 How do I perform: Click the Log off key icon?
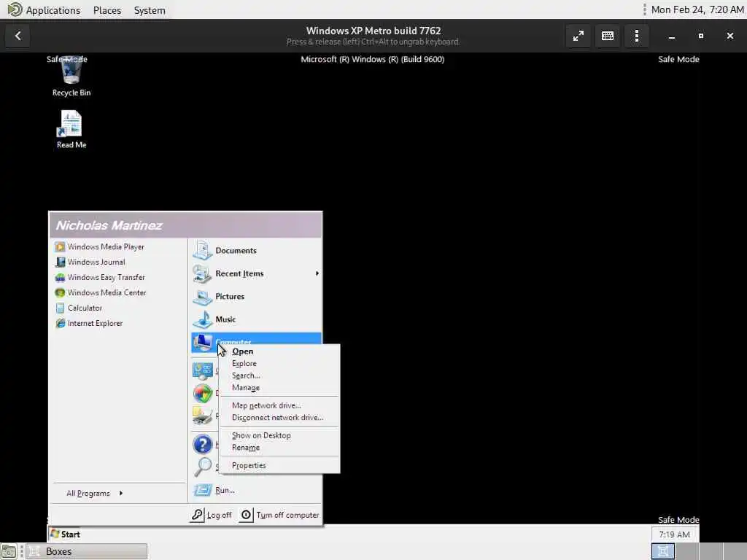(x=197, y=515)
